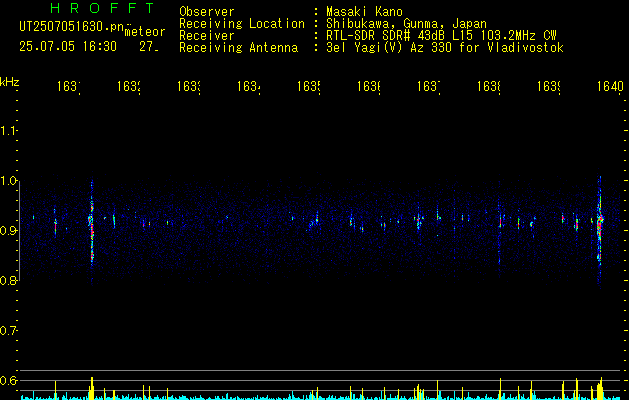Click the 1.1 kHz axis label
Viewport: 629px width, 400px height.
(x=8, y=130)
